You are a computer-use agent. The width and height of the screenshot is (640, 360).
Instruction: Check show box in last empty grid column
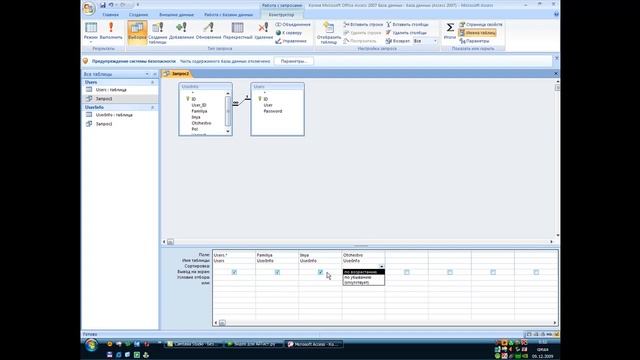point(536,272)
